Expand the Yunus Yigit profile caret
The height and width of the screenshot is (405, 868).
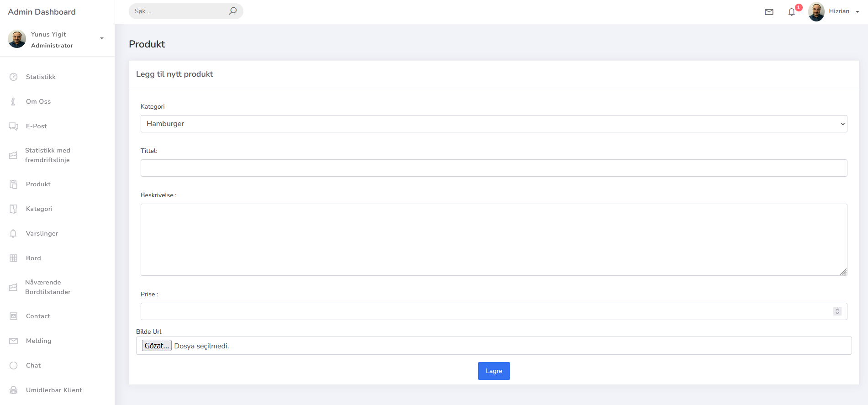tap(102, 38)
